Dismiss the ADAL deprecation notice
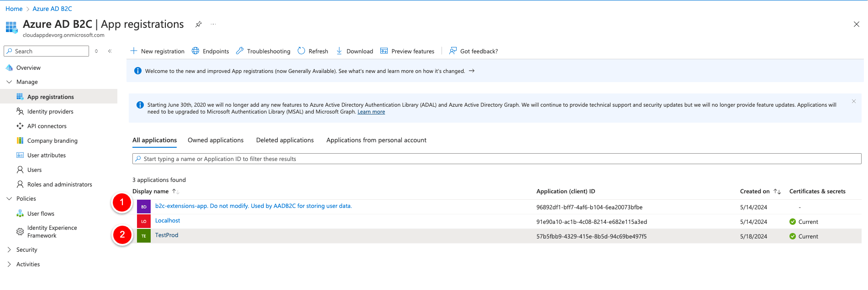Viewport: 868px width, 290px height. point(853,101)
